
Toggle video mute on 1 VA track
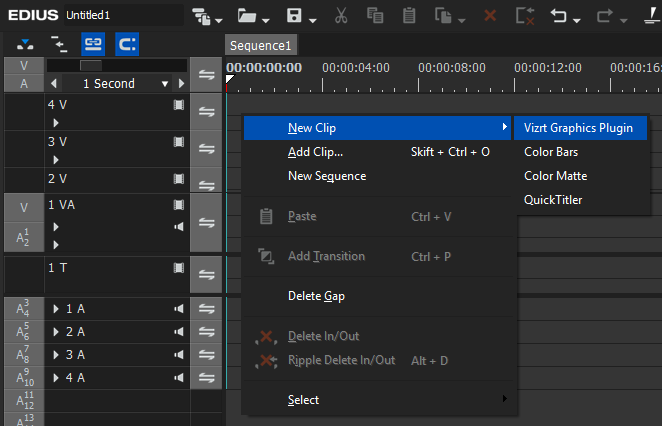[x=179, y=205]
